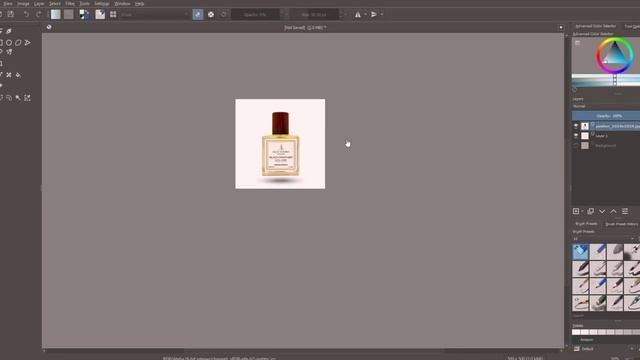Screen dimensions: 640x360
Task: Open the color selector settings icon
Action: (578, 42)
